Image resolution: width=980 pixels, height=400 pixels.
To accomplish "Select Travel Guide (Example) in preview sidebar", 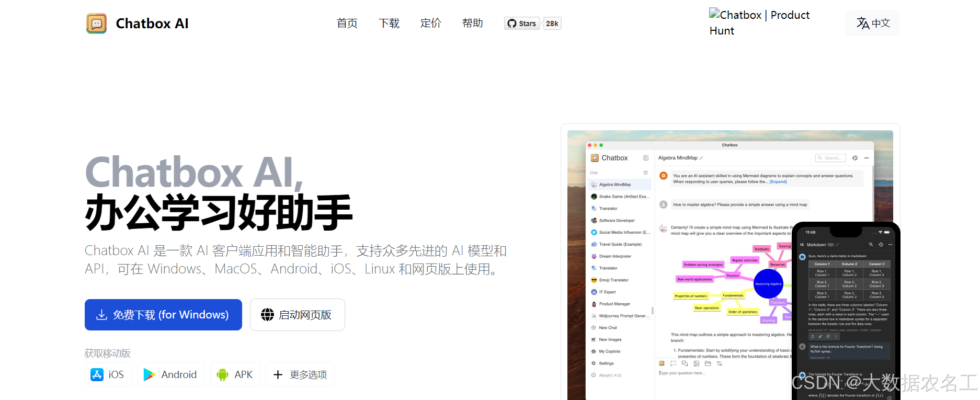I will point(620,244).
